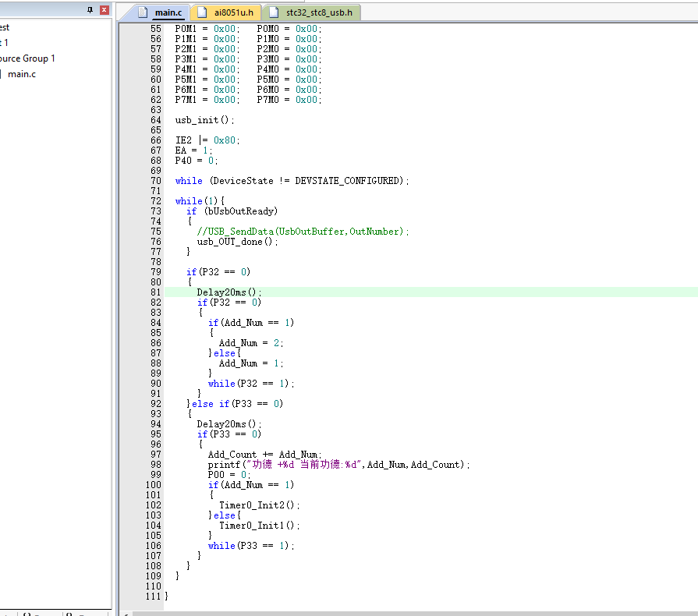Click the P7M0 = 0x00; assignment
This screenshot has height=616, width=698.
pos(289,100)
